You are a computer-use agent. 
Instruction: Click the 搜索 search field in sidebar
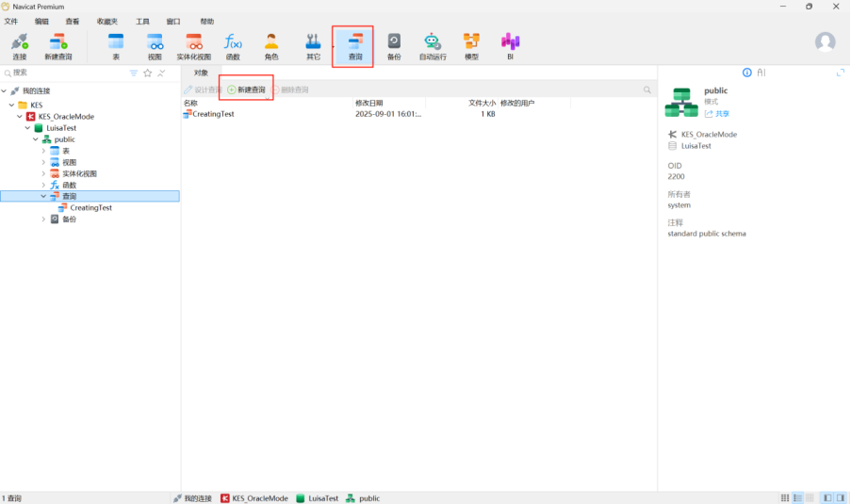pyautogui.click(x=66, y=73)
